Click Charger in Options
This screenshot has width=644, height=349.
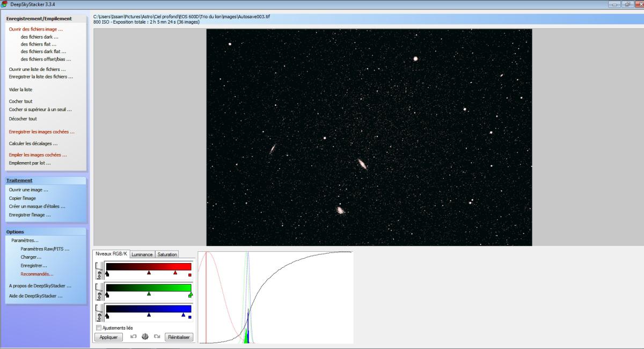click(31, 257)
